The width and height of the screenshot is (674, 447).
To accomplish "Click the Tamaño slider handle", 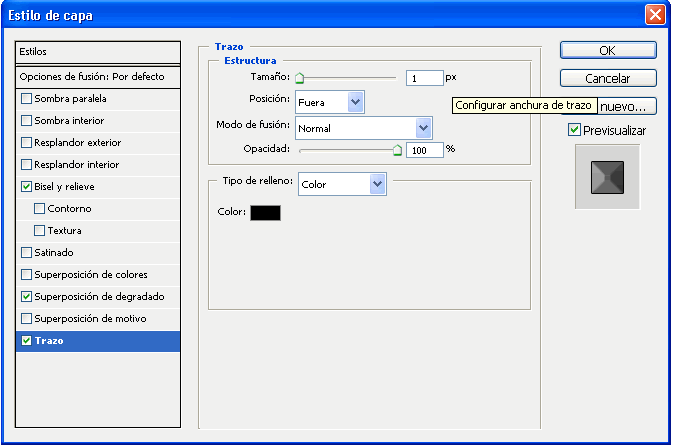I will point(300,78).
